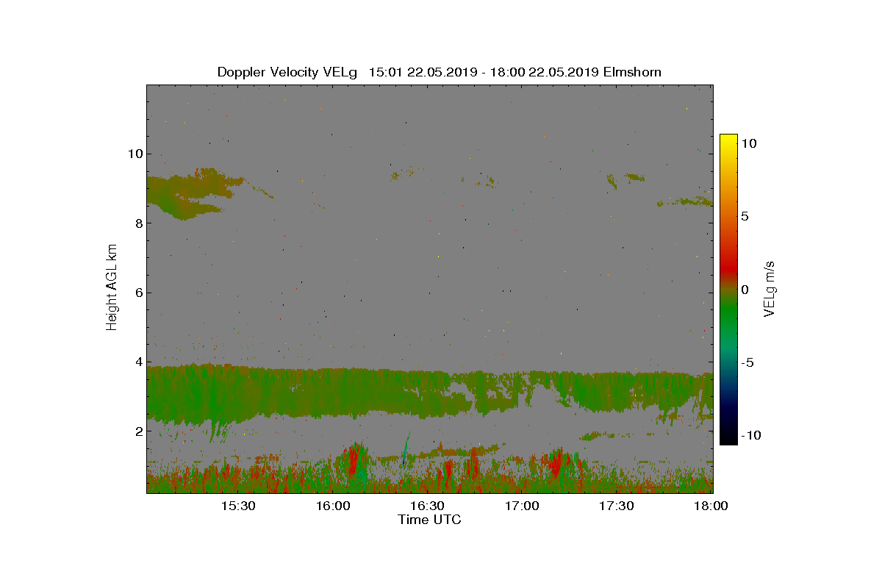882x588 pixels.
Task: Click the plot title 'Doppler Velocity VELg'
Action: point(287,72)
